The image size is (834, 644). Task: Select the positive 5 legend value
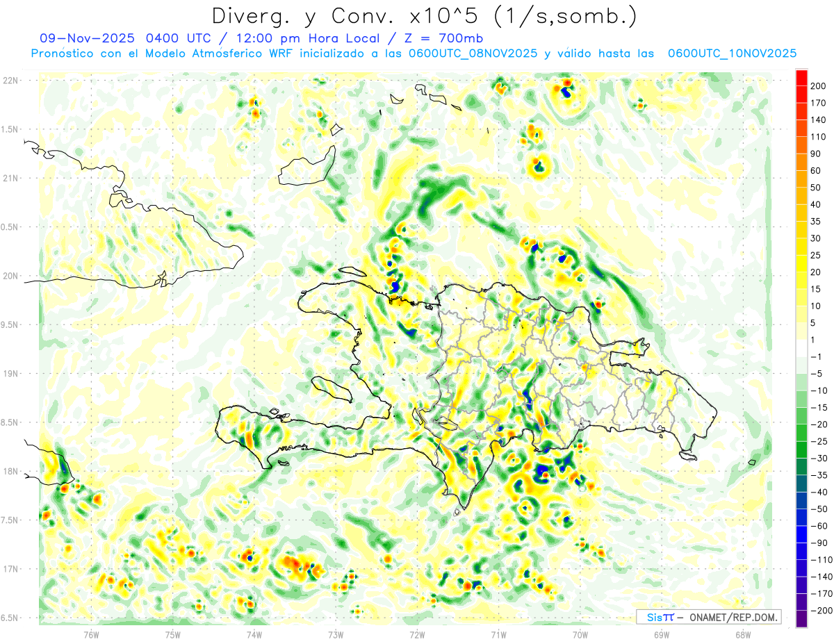tap(814, 323)
